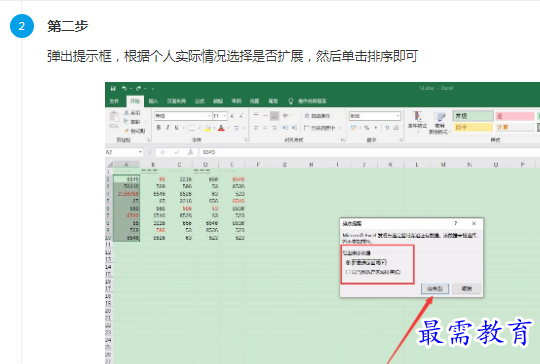Click the Copy icon in clipboard group
Image resolution: width=540 pixels, height=364 pixels.
(x=126, y=122)
